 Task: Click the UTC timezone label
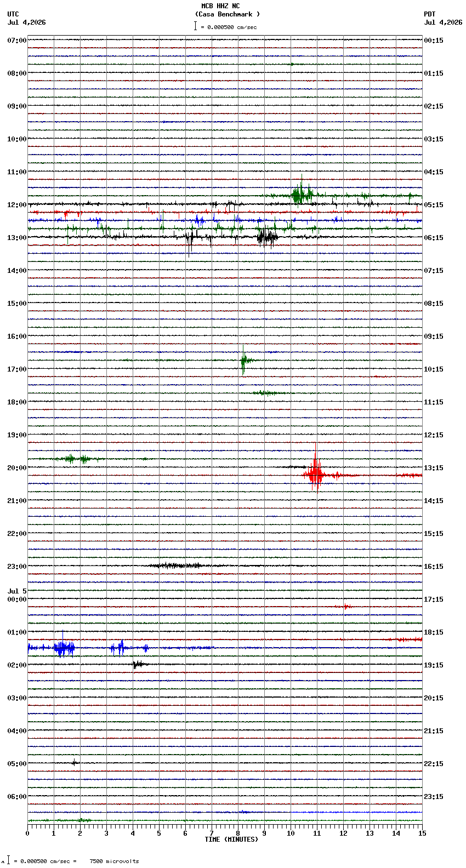point(13,14)
